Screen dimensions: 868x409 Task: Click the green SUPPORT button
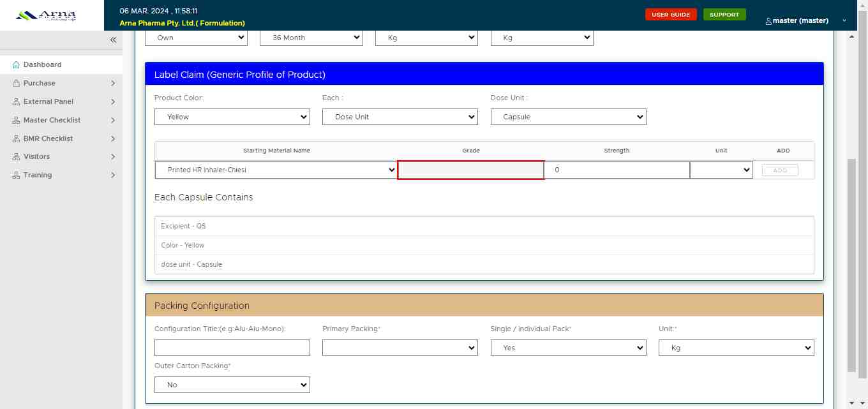point(724,15)
